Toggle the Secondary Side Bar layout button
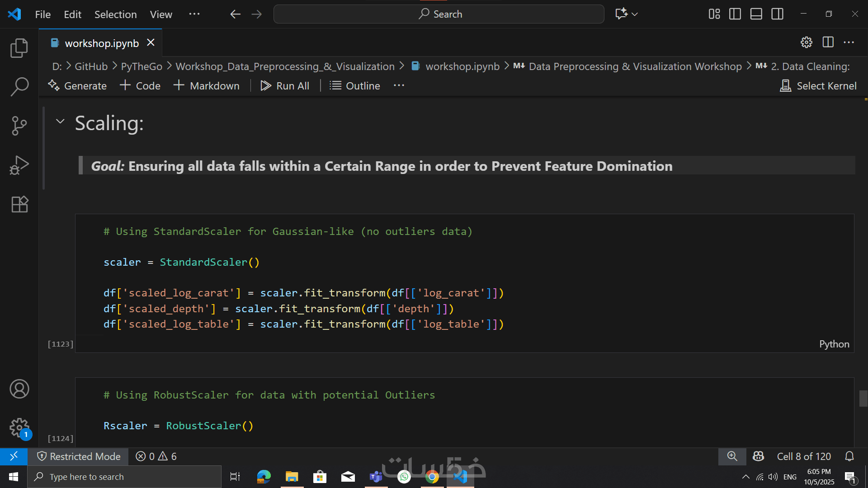The height and width of the screenshot is (488, 868). [x=778, y=14]
